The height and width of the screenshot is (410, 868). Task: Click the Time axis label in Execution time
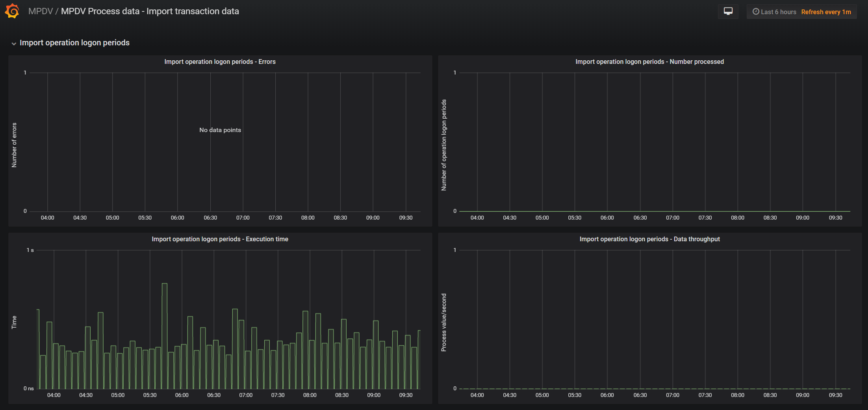point(14,322)
